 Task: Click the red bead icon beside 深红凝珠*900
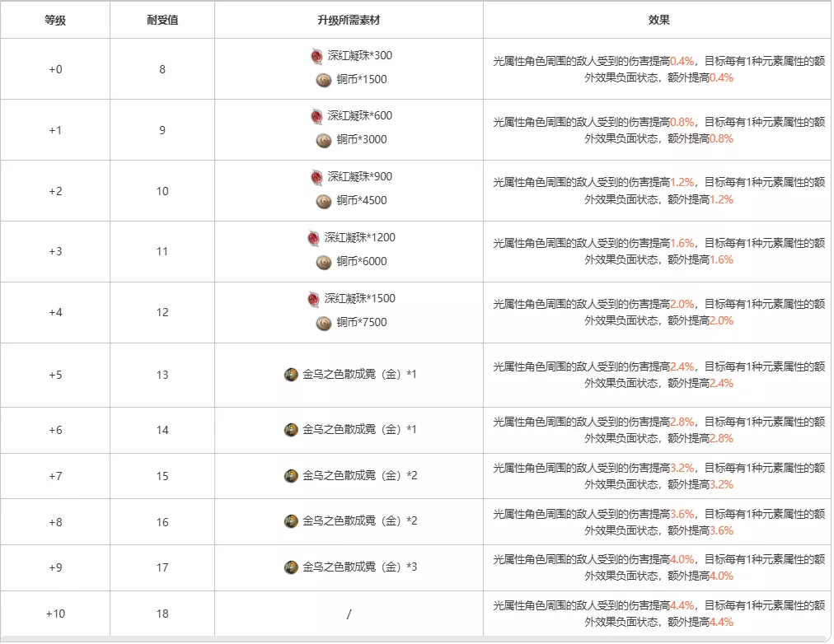[317, 177]
